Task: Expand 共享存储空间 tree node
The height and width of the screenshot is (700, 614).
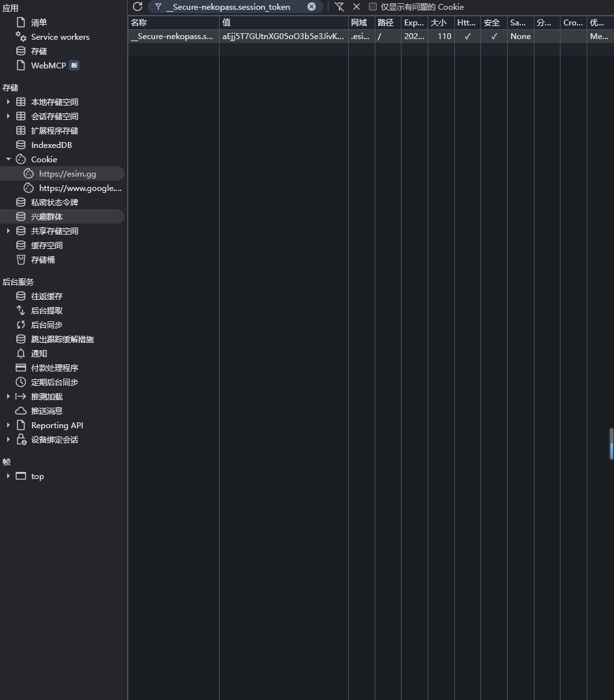Action: coord(8,231)
